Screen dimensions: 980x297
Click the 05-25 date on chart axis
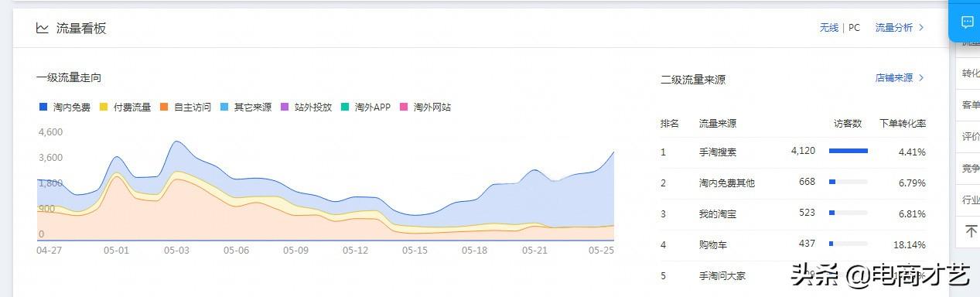601,251
